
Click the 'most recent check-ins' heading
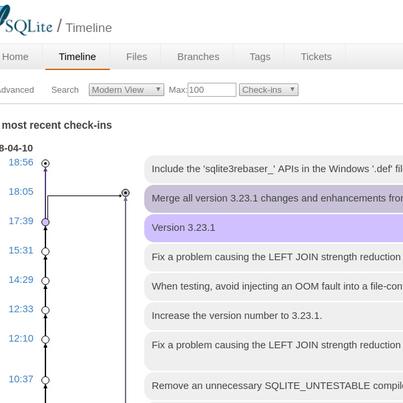(x=57, y=125)
